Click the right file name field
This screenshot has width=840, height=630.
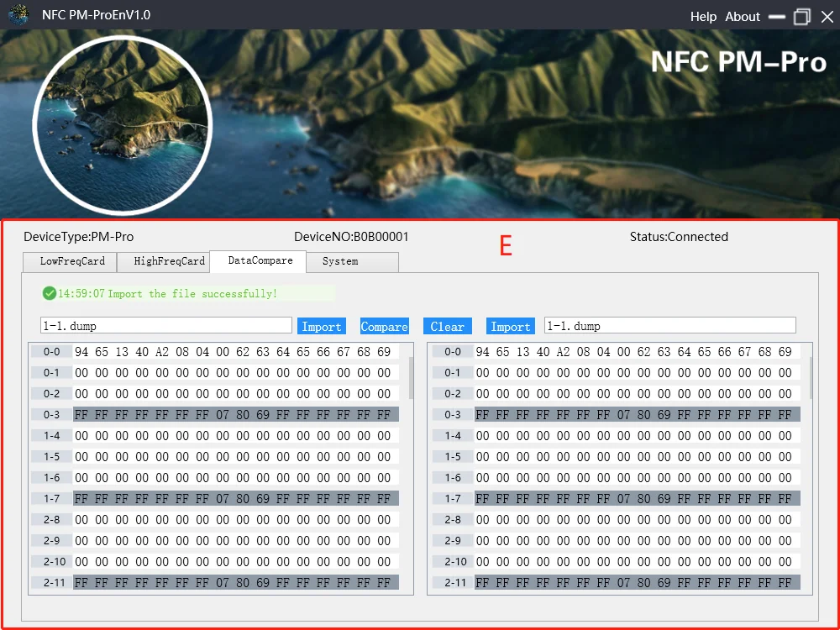click(x=670, y=326)
